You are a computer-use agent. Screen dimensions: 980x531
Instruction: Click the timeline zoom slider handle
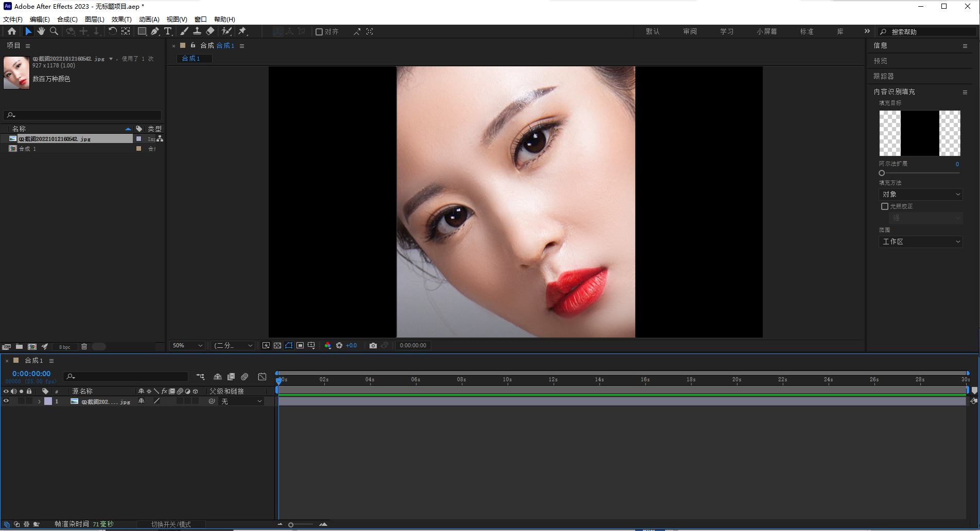[x=291, y=525]
